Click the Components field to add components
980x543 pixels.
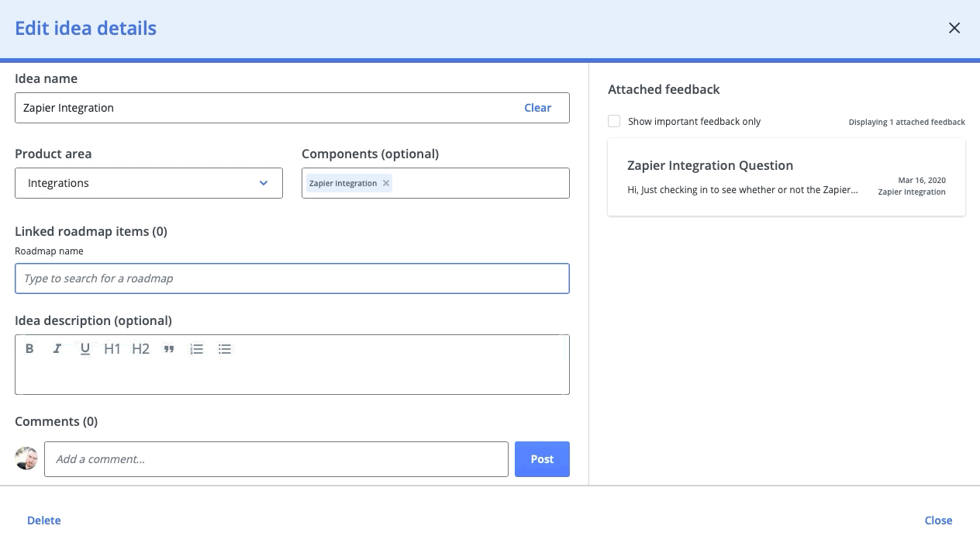tap(481, 183)
